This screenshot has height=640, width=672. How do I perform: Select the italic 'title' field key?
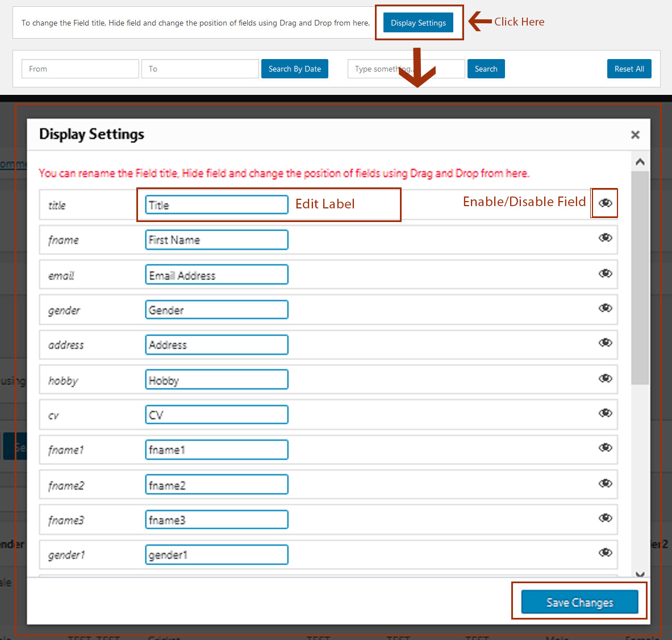[x=57, y=206]
